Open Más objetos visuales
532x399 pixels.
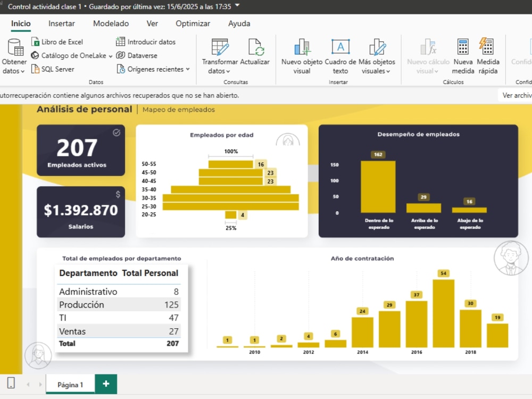[x=377, y=56]
